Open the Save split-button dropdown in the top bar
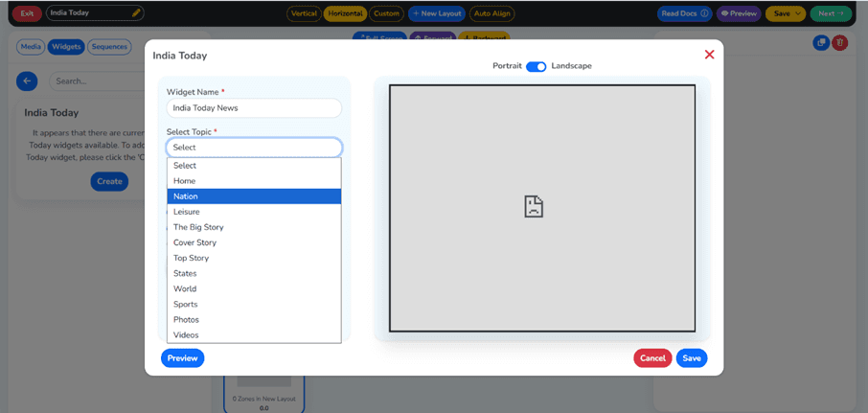Viewport: 868px width, 413px height. point(797,13)
